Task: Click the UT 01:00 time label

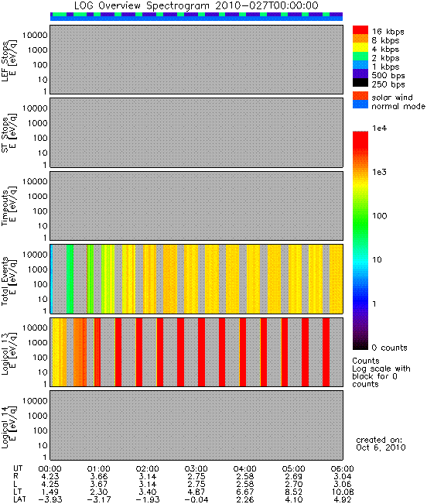Action: point(98,469)
